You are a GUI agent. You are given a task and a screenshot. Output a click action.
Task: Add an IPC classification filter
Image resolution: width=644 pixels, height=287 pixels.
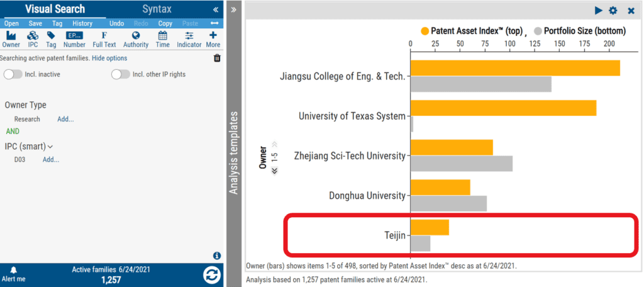coord(33,40)
